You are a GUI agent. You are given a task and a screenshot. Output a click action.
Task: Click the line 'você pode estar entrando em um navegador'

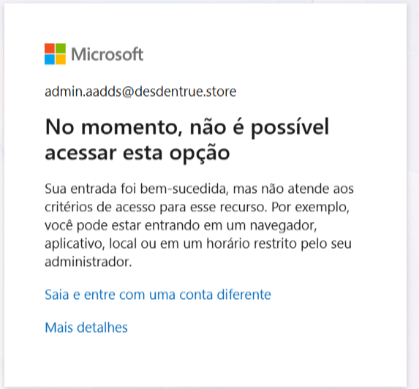coord(180,226)
